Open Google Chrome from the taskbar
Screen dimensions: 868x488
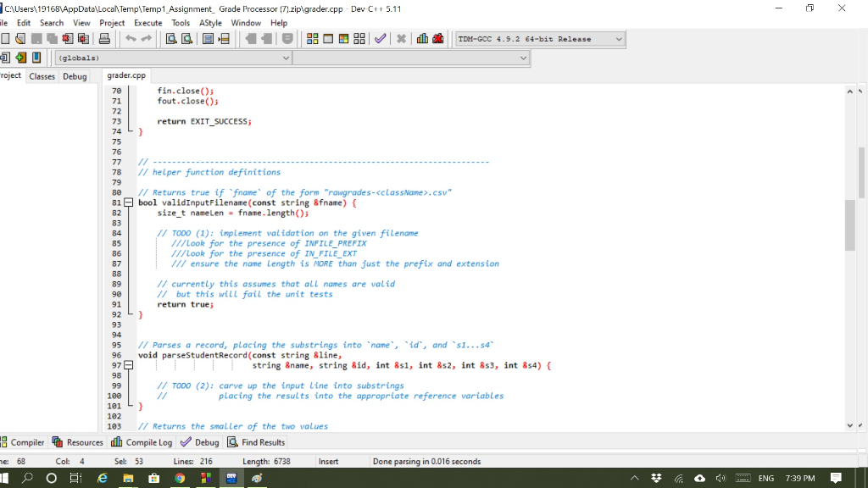[x=180, y=478]
